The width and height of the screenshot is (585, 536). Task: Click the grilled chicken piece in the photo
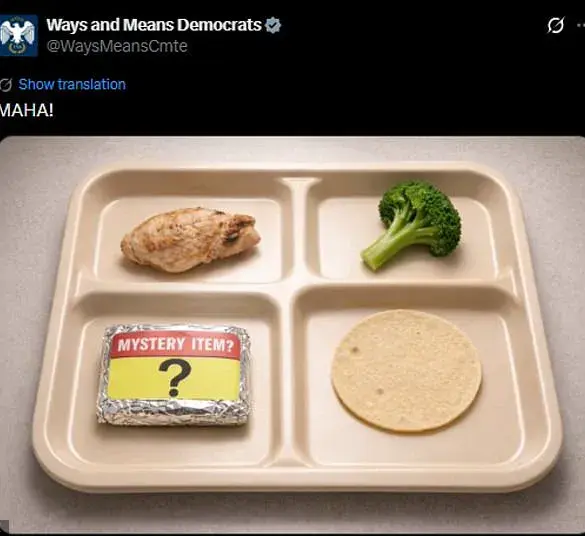(191, 239)
